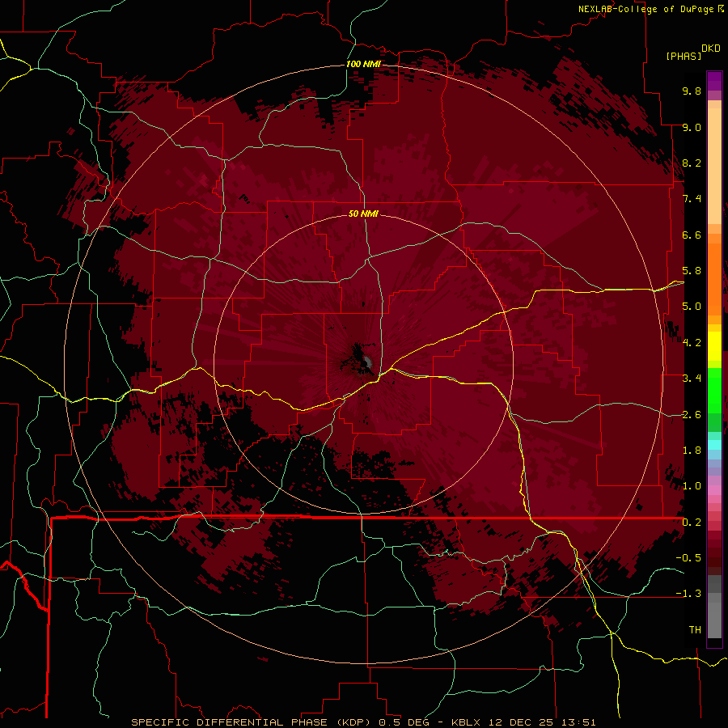Image resolution: width=728 pixels, height=728 pixels.
Task: Select the orange color bar segment
Action: pos(714,278)
